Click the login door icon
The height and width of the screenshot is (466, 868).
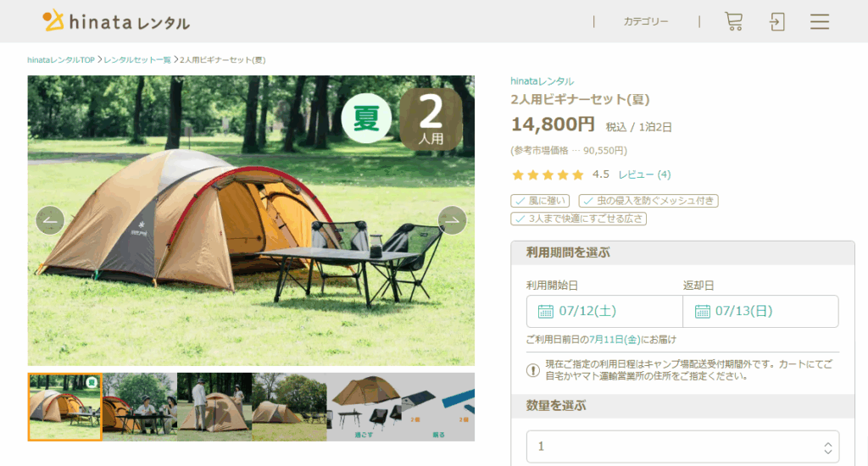coord(776,21)
